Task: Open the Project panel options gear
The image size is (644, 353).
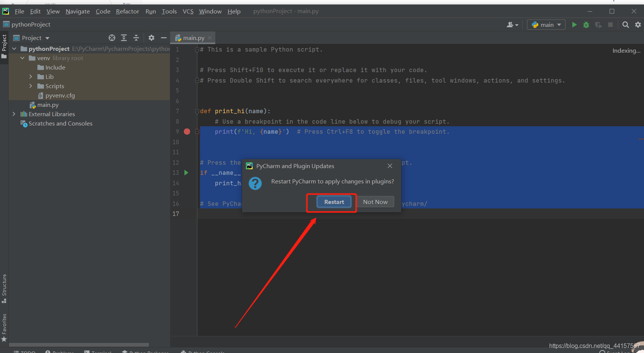Action: [151, 38]
